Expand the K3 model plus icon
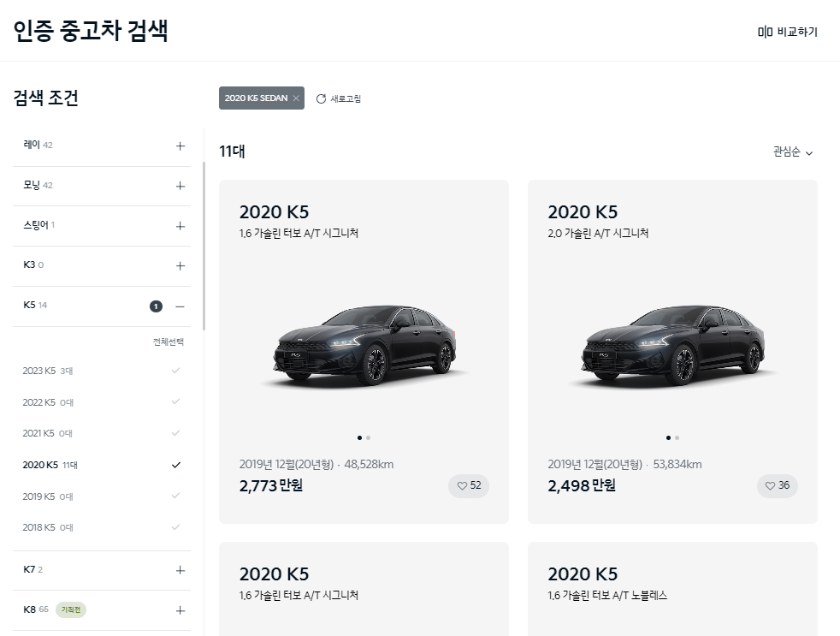Image resolution: width=840 pixels, height=636 pixels. click(180, 266)
